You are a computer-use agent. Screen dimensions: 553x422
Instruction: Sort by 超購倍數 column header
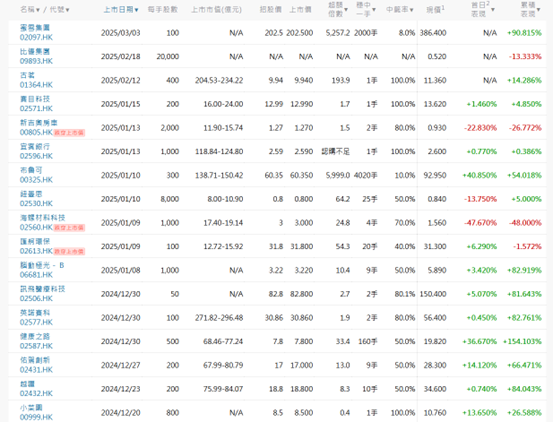(x=338, y=9)
